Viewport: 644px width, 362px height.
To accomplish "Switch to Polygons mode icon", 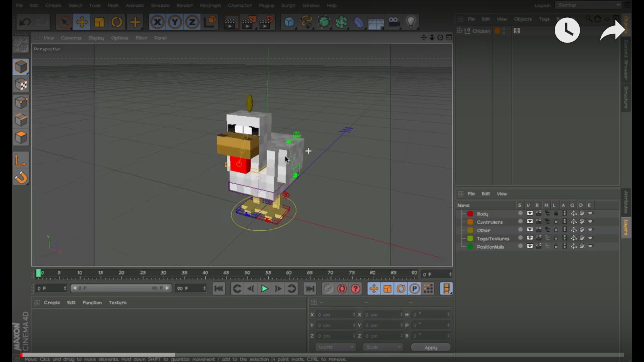I will point(21,138).
